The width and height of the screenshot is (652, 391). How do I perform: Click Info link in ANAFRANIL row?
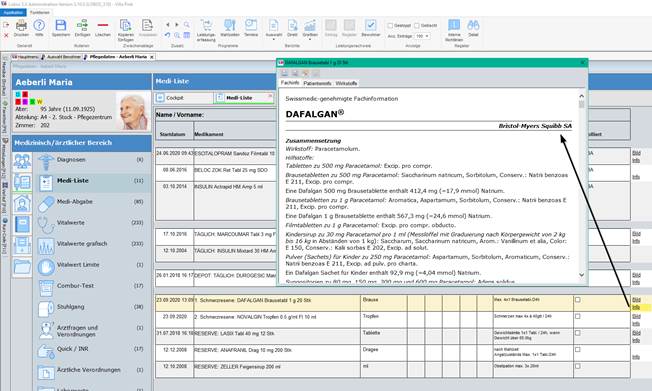636,357
